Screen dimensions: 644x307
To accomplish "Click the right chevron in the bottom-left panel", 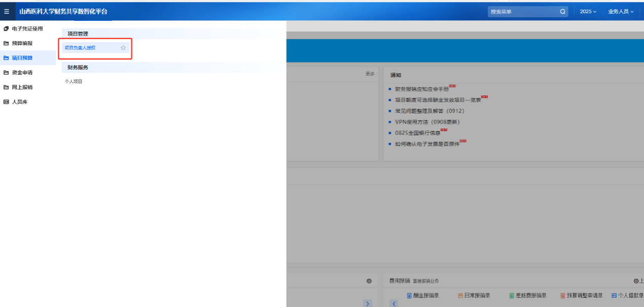I will [367, 303].
